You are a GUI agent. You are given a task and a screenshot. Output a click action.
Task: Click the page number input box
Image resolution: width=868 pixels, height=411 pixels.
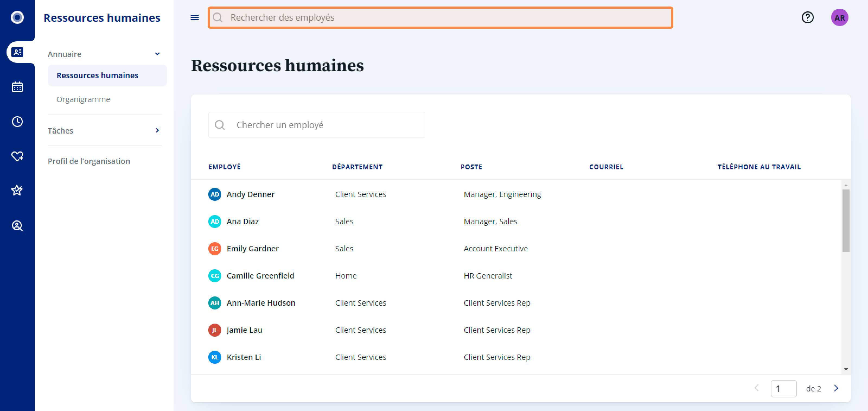click(783, 389)
